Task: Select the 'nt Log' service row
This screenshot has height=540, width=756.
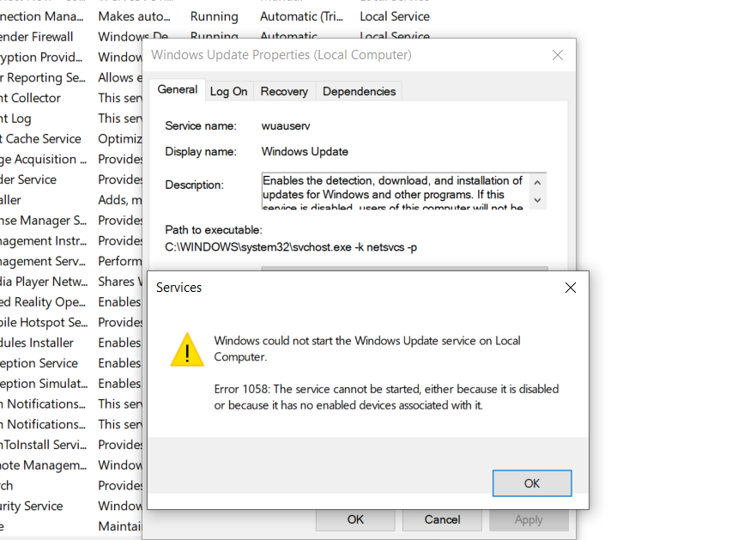Action: pyautogui.click(x=71, y=118)
